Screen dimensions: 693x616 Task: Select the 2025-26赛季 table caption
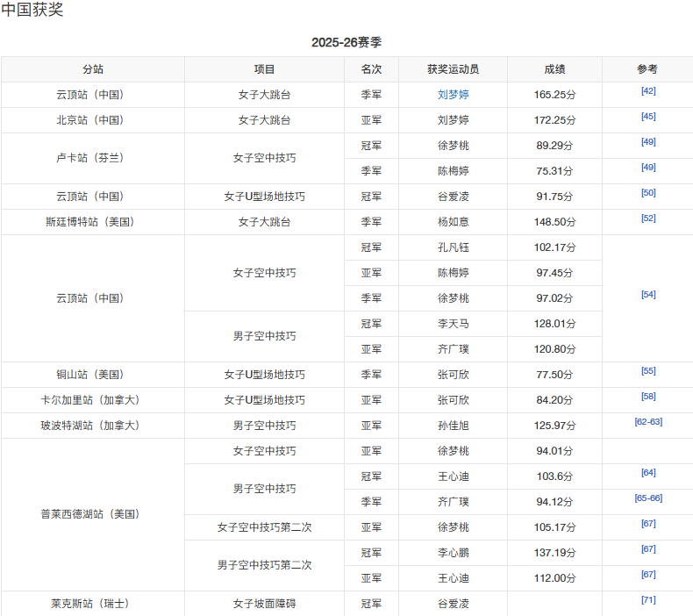[346, 42]
